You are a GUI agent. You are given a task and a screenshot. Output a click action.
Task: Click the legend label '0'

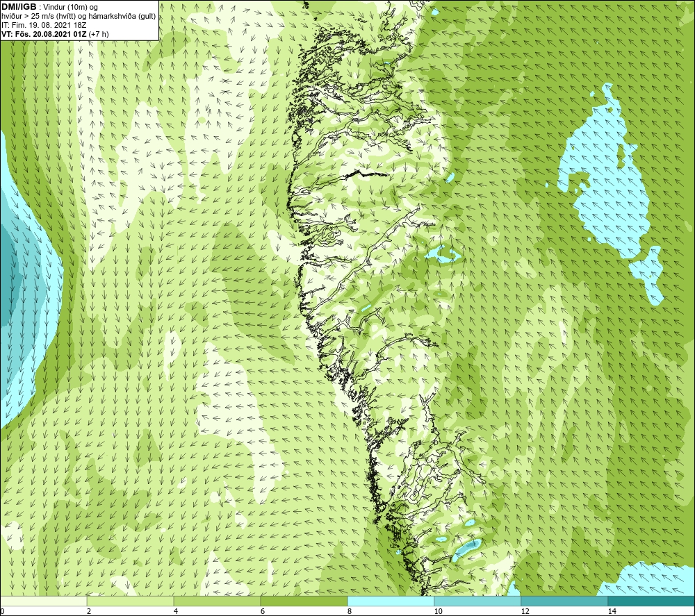point(2,611)
